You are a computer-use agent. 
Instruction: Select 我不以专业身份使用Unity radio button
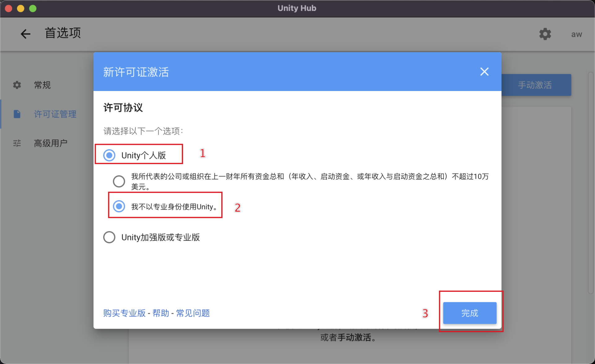pyautogui.click(x=119, y=206)
